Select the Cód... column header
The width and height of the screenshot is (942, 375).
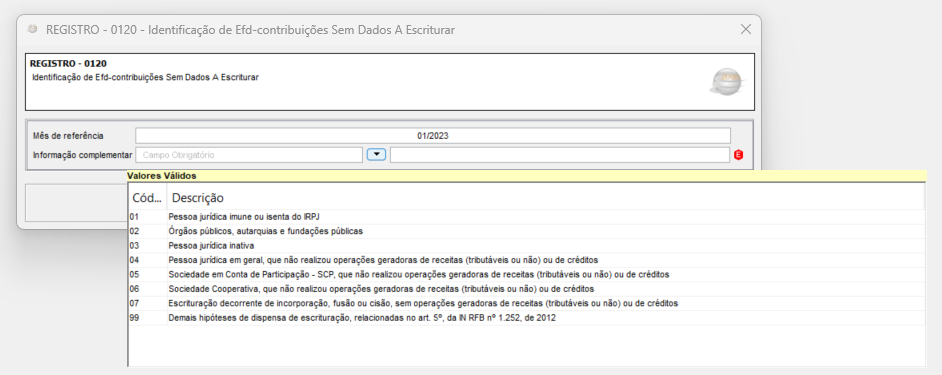[x=147, y=197]
